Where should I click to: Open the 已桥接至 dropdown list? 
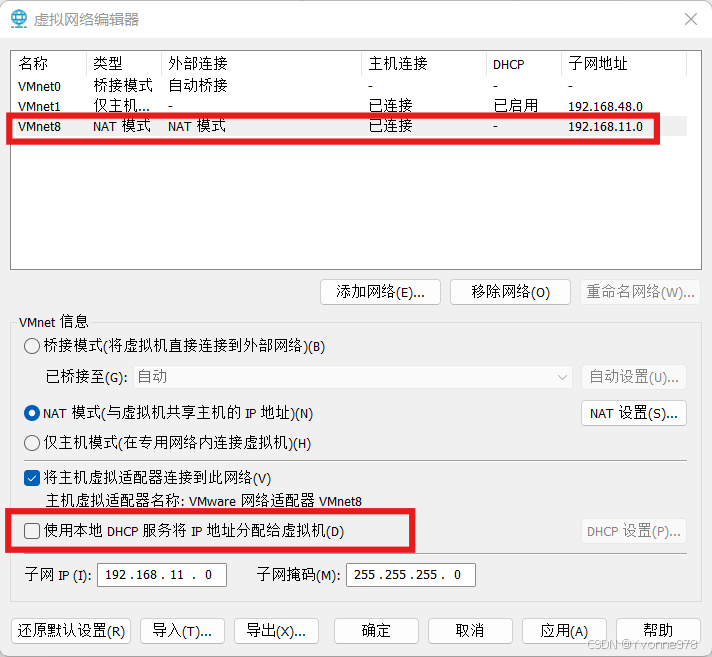(352, 377)
